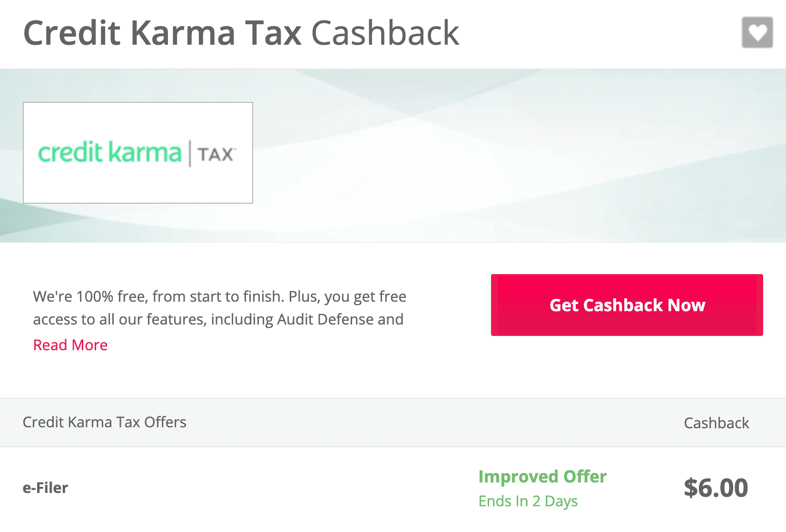Click the Cashback column header

(717, 423)
